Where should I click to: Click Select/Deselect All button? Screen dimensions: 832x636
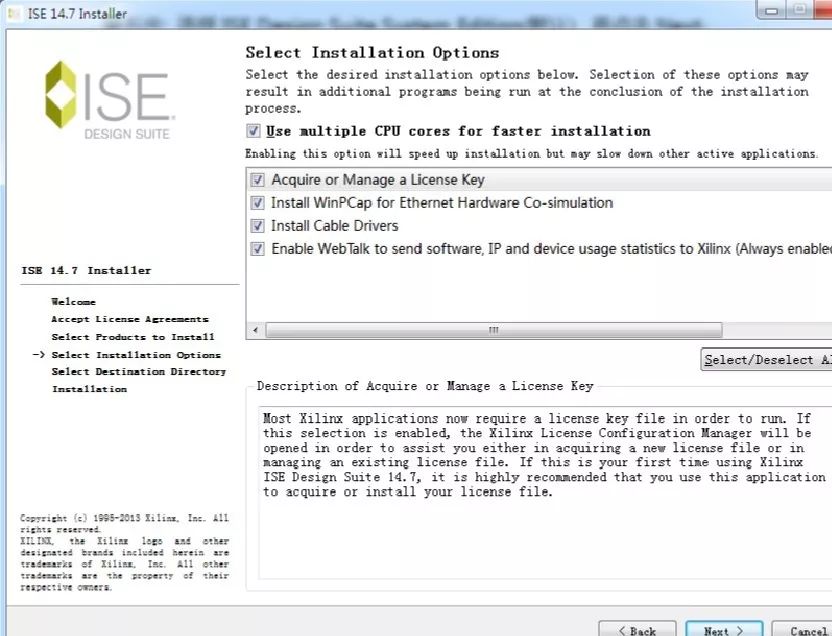tap(766, 360)
